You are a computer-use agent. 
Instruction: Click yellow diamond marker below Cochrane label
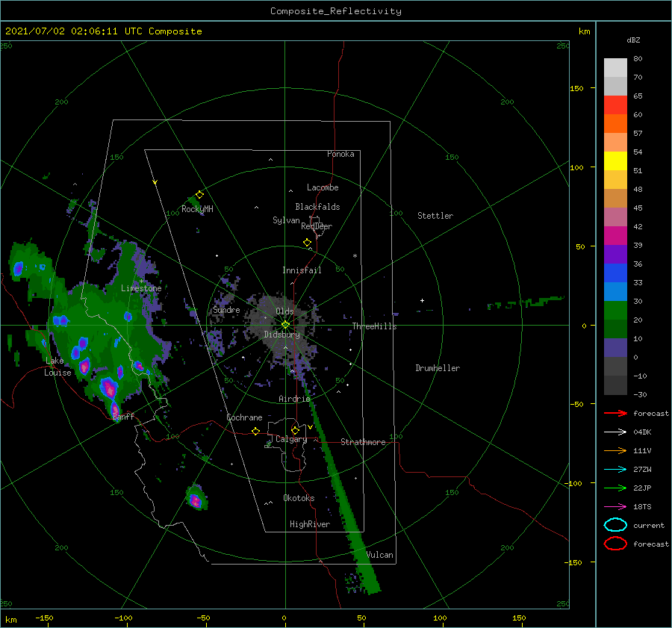click(x=256, y=431)
